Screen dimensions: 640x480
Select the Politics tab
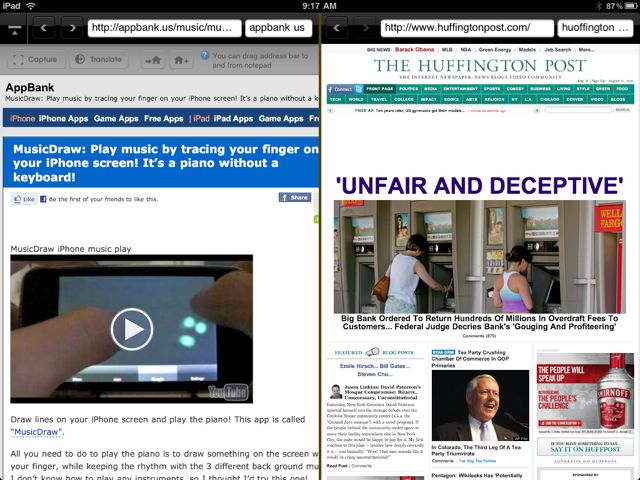[x=409, y=89]
